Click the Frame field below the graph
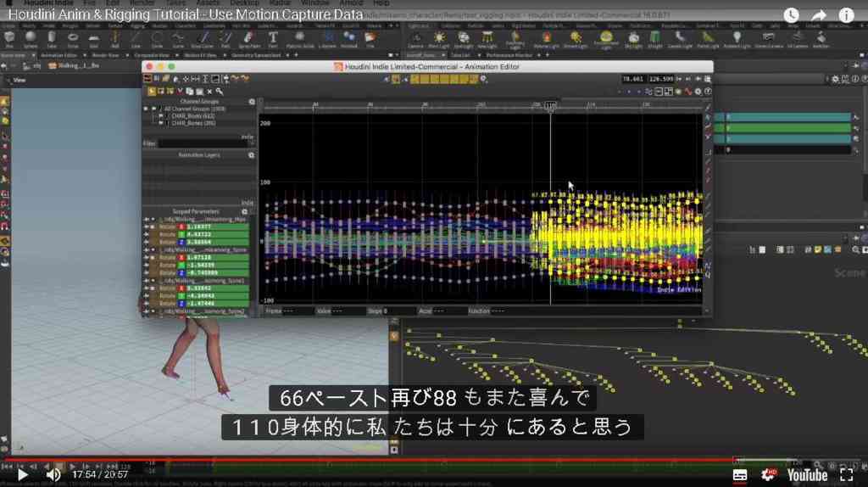 point(298,311)
